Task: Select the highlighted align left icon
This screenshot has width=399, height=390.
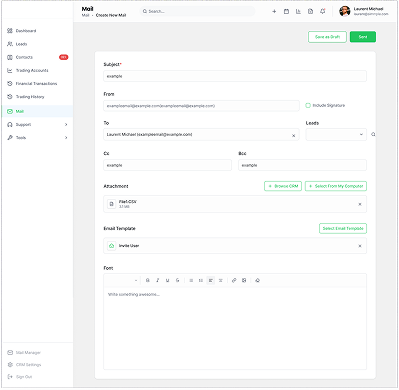Action: tap(211, 280)
